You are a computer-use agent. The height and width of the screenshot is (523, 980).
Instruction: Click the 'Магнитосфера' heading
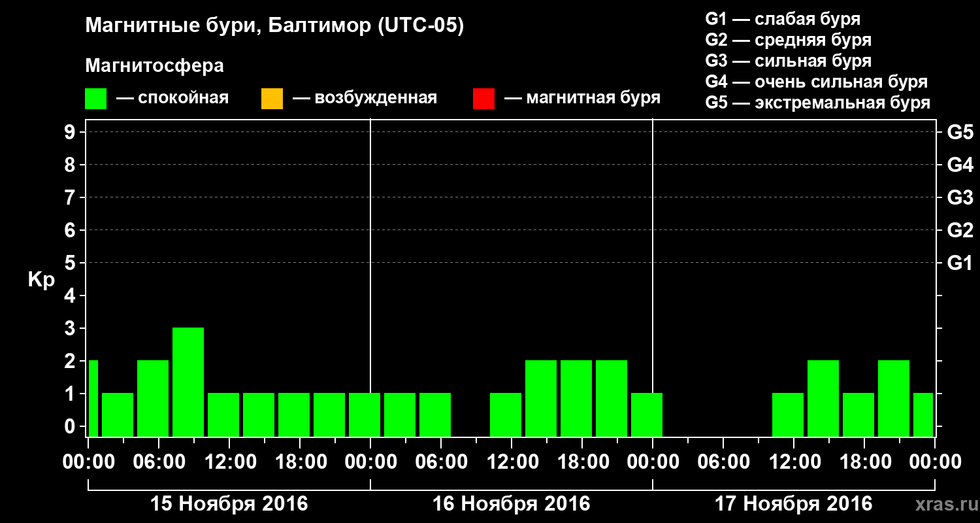[154, 66]
